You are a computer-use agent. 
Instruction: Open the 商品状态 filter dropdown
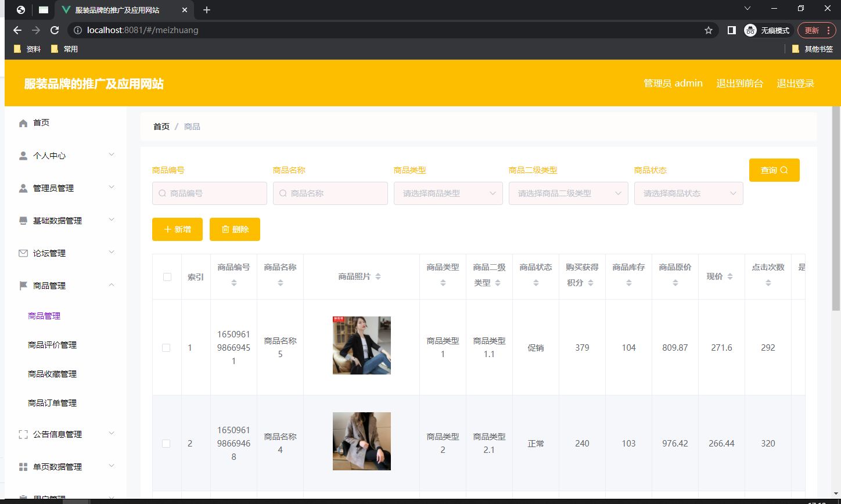click(689, 193)
